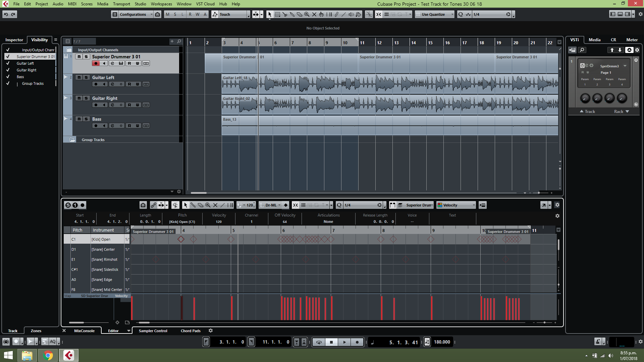Switch to the Media tab in right panel

pyautogui.click(x=594, y=40)
